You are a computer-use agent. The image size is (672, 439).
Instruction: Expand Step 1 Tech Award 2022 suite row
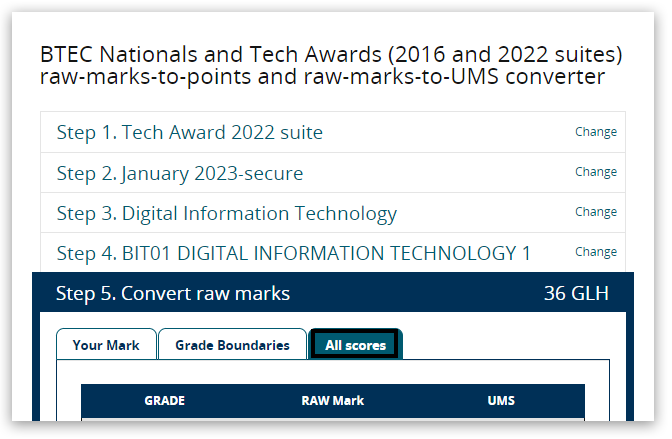tap(189, 133)
